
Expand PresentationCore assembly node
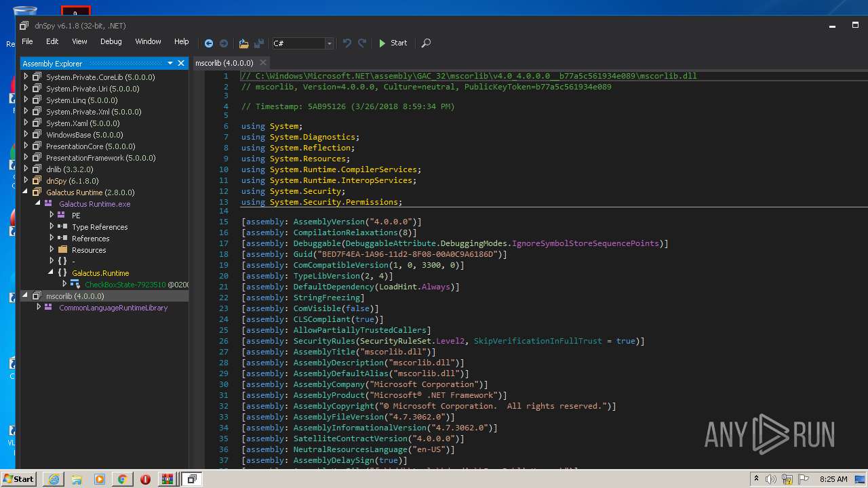pyautogui.click(x=26, y=146)
